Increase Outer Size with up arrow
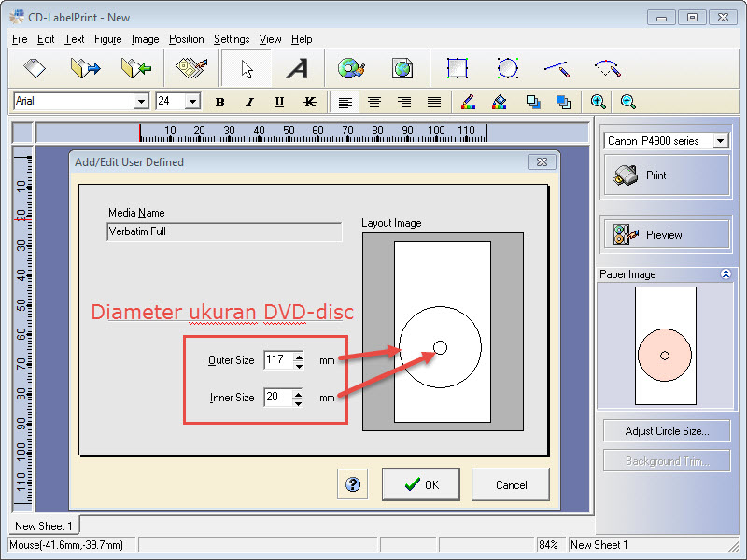 [299, 356]
